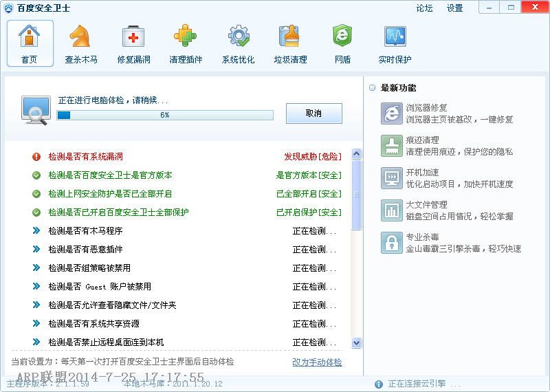The width and height of the screenshot is (550, 392).
Task: Select row 检测是否允许查看隐藏文件/文件夹
Action: 186,305
